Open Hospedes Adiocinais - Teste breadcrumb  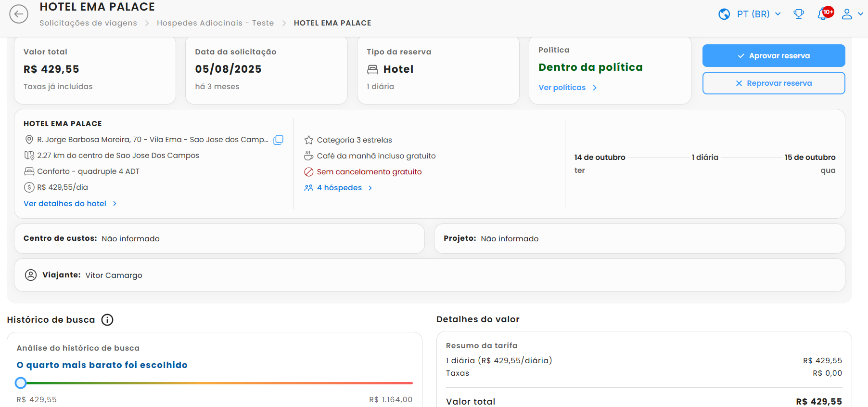(x=215, y=23)
